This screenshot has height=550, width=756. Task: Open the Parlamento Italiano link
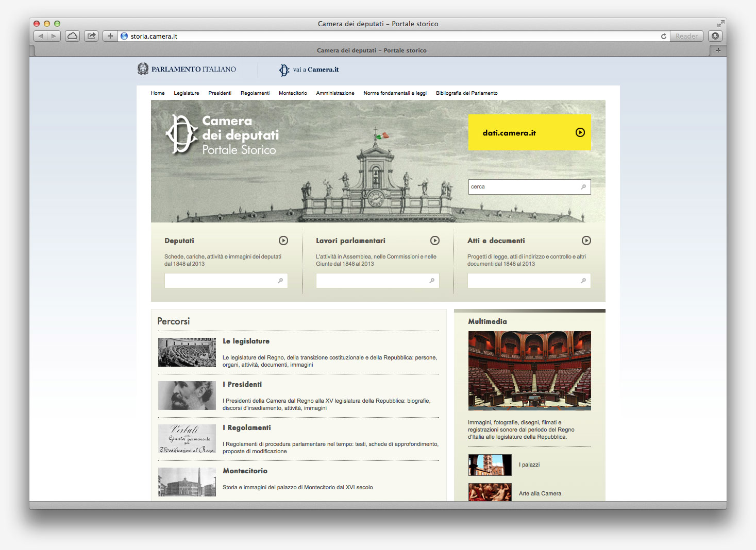(x=194, y=69)
